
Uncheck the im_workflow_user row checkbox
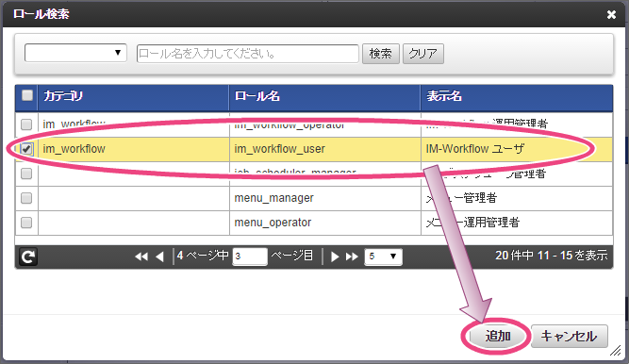(26, 149)
